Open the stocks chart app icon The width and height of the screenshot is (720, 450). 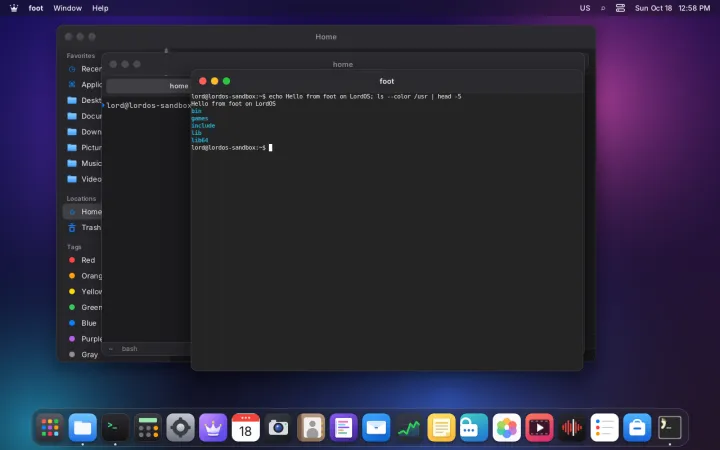[409, 428]
